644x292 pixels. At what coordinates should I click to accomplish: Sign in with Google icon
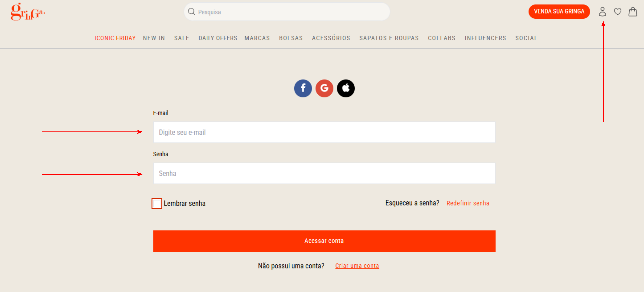[x=324, y=88]
